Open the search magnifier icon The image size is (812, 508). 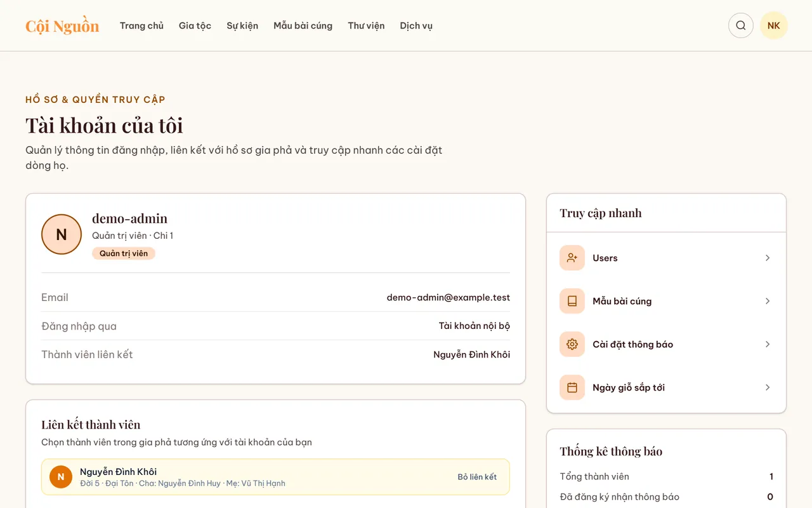point(741,25)
